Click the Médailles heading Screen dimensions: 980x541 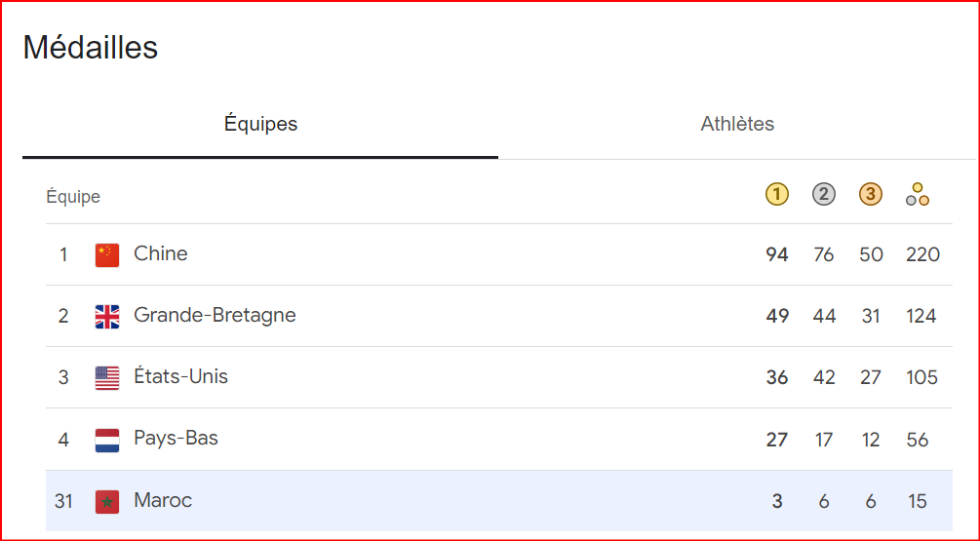pos(91,48)
